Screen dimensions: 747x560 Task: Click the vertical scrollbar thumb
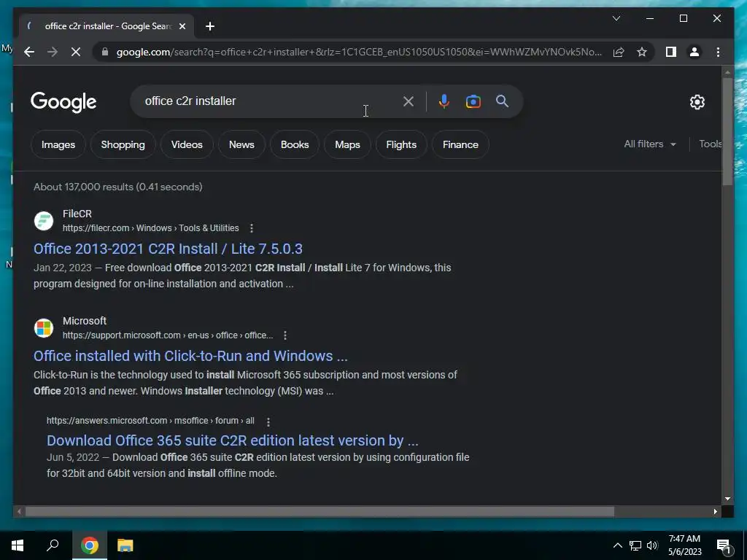pos(727,131)
